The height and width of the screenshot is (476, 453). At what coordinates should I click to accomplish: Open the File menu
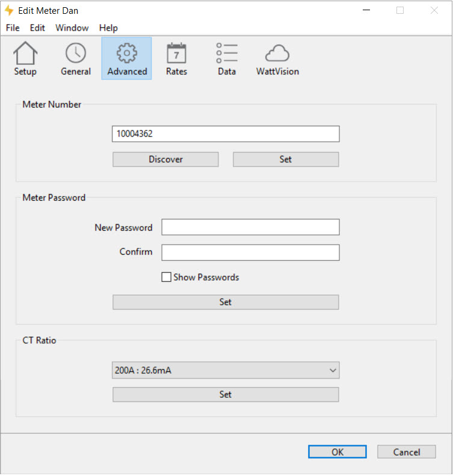(13, 28)
